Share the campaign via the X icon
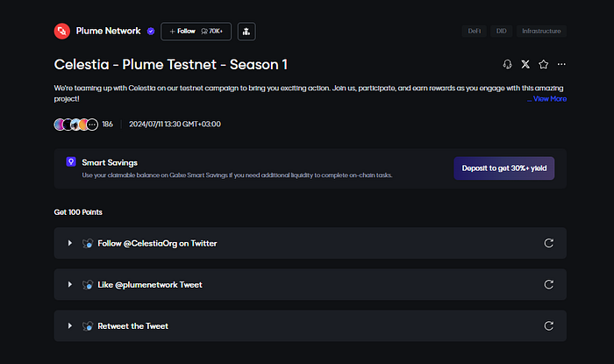614x364 pixels. (525, 64)
